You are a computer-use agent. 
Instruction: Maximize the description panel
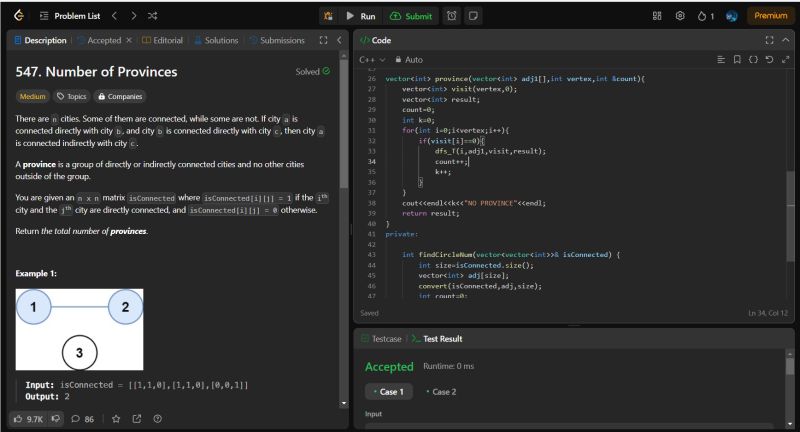pyautogui.click(x=323, y=40)
